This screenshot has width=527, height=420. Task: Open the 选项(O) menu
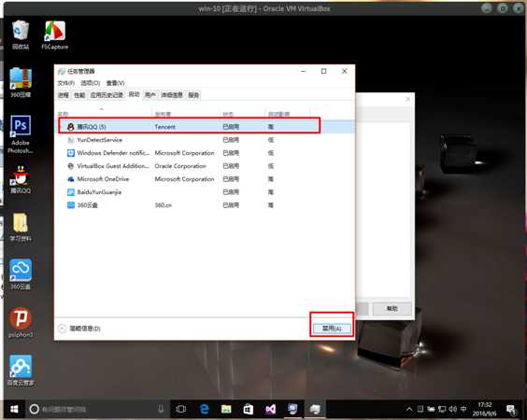click(x=90, y=83)
